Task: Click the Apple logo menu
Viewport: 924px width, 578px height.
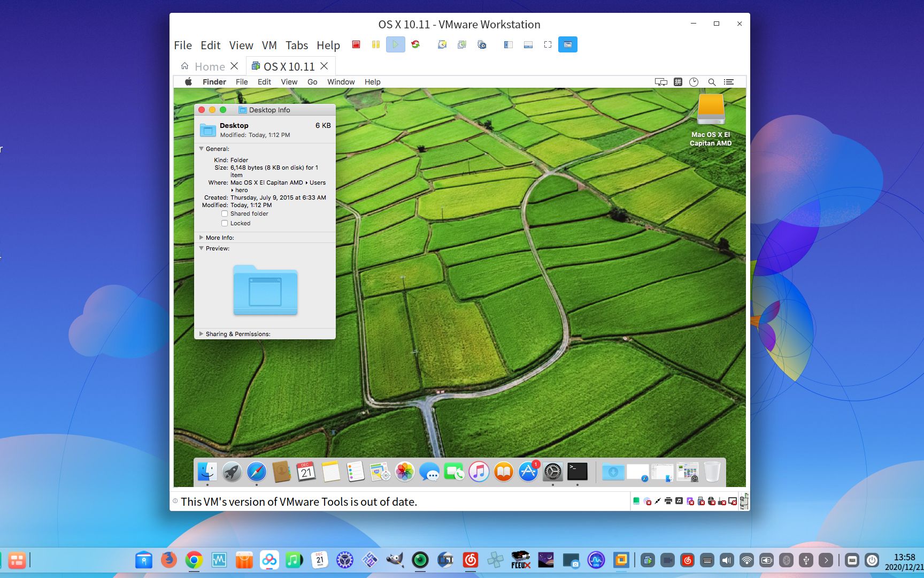Action: [x=188, y=82]
